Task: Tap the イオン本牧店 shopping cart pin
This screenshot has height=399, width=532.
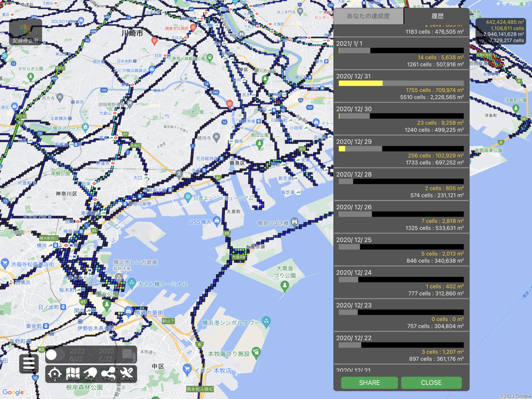Action: tap(187, 369)
